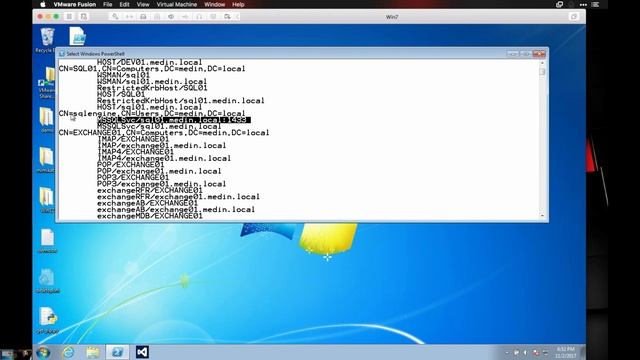Click the PowerShell window title icon
The width and height of the screenshot is (640, 360).
click(62, 53)
